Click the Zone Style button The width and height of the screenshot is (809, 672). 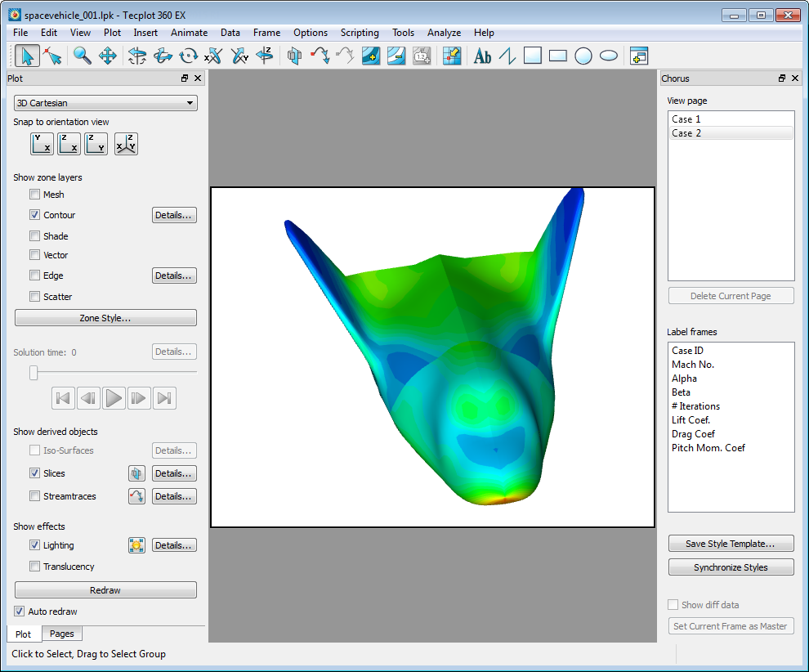105,318
